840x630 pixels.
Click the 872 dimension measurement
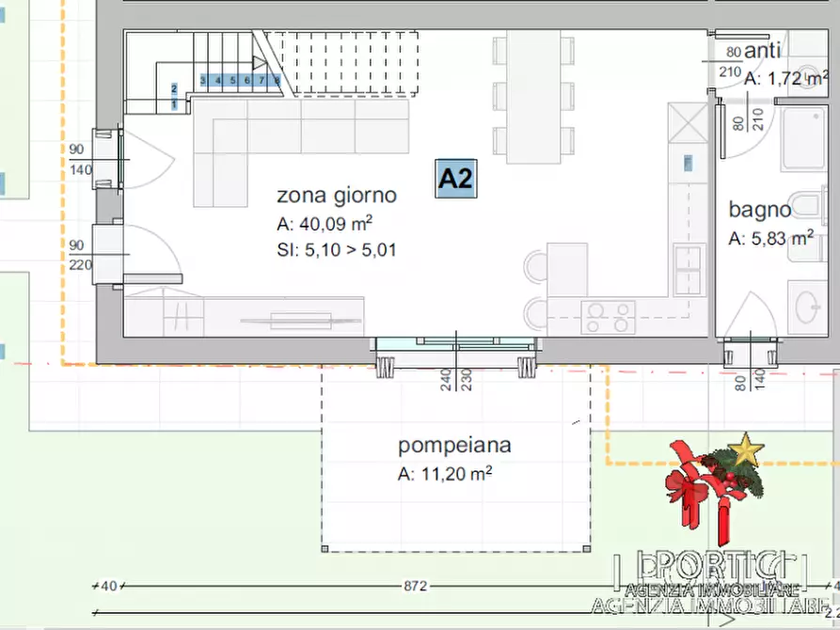coord(415,586)
